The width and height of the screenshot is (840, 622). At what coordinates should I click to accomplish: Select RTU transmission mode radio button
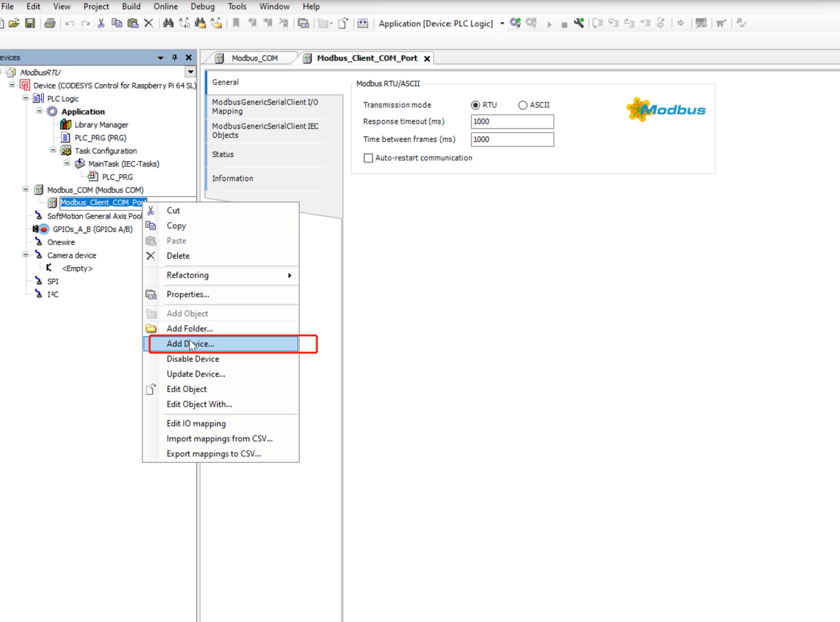pyautogui.click(x=475, y=105)
